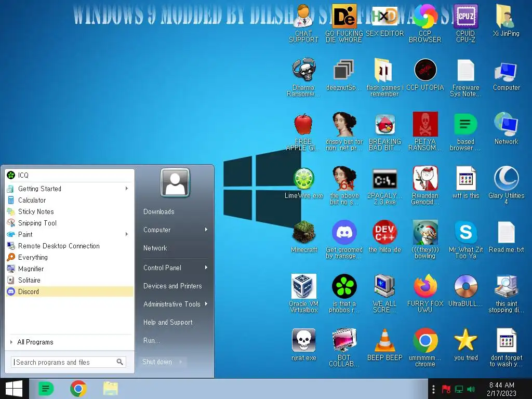Open the njrat.exe skull icon
The image size is (532, 399).
(x=303, y=344)
